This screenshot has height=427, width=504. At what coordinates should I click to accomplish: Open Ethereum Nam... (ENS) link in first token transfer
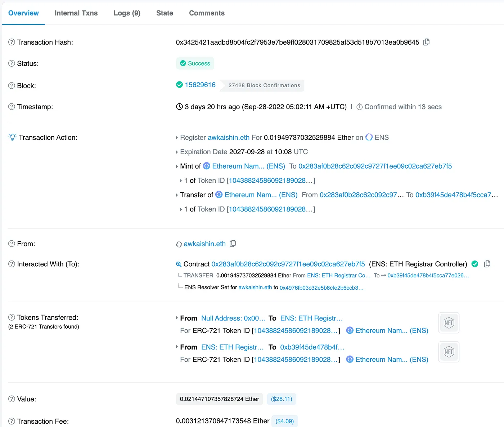(x=392, y=330)
